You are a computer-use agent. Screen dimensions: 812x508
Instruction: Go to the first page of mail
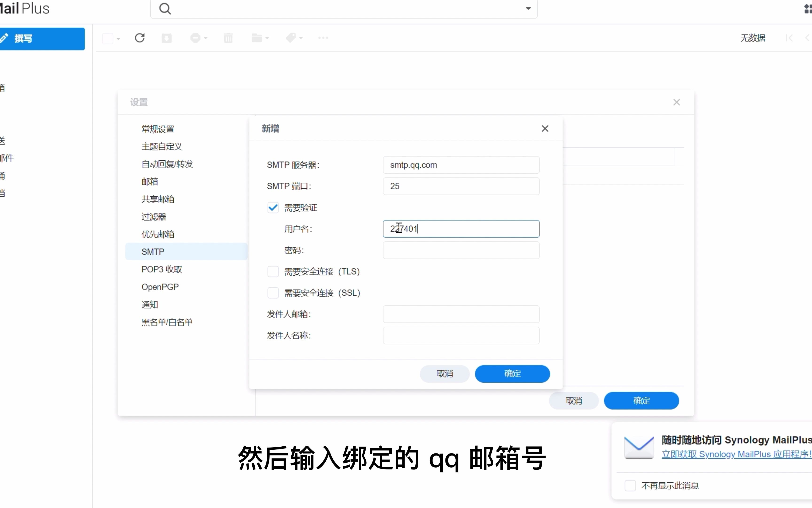click(789, 38)
